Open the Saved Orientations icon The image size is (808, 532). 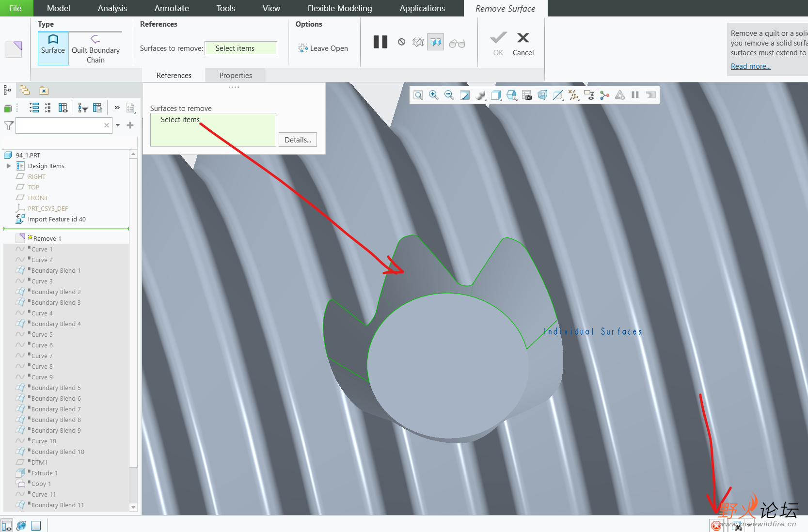511,95
